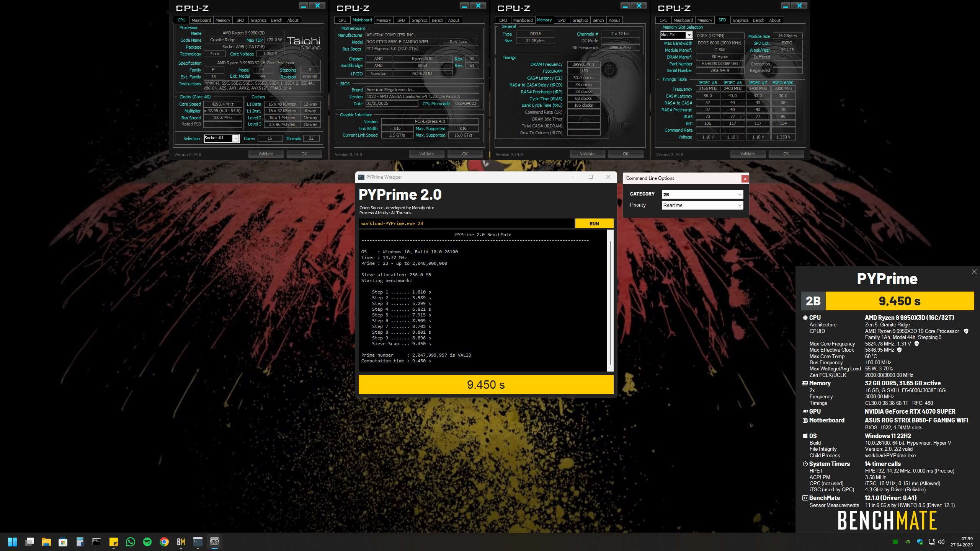Click RUN button in PYPrime Wrapper
Viewport: 980px width, 551px height.
(594, 223)
